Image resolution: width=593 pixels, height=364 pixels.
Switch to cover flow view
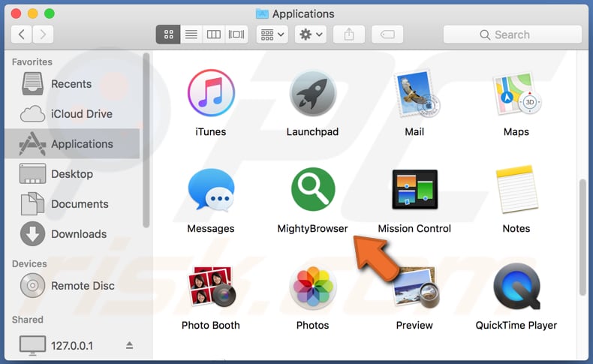pyautogui.click(x=236, y=35)
